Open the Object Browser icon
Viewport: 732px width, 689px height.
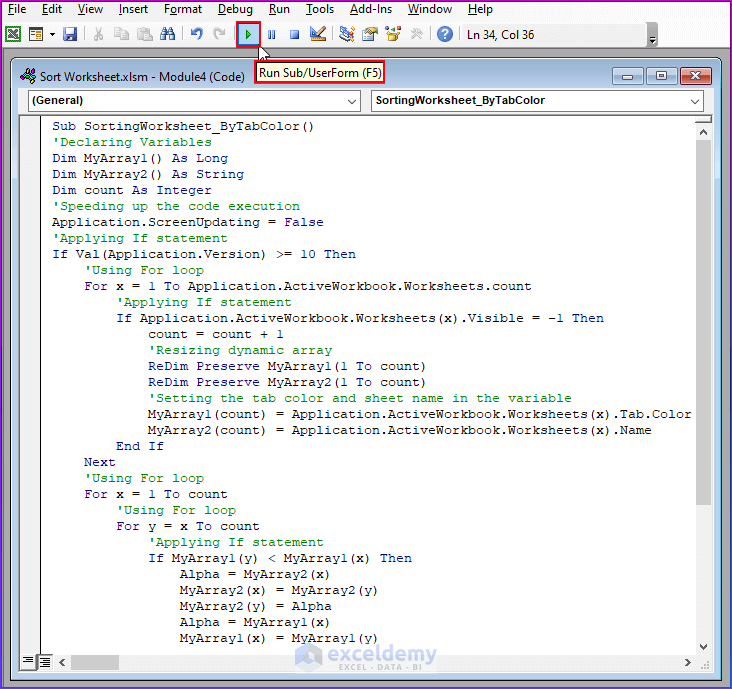coord(393,34)
